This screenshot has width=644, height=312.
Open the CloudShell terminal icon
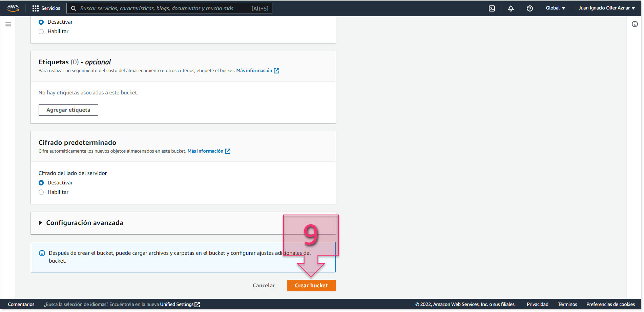pyautogui.click(x=492, y=8)
